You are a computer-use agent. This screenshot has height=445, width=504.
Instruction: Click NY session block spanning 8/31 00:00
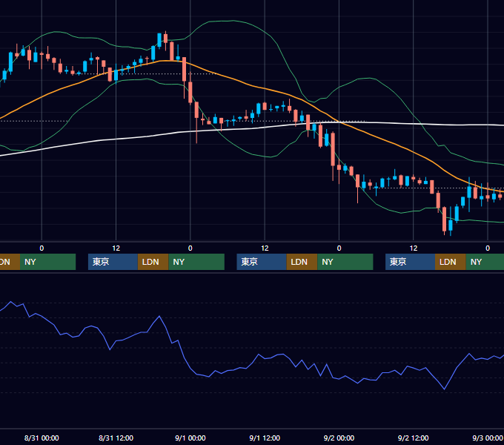coord(47,262)
